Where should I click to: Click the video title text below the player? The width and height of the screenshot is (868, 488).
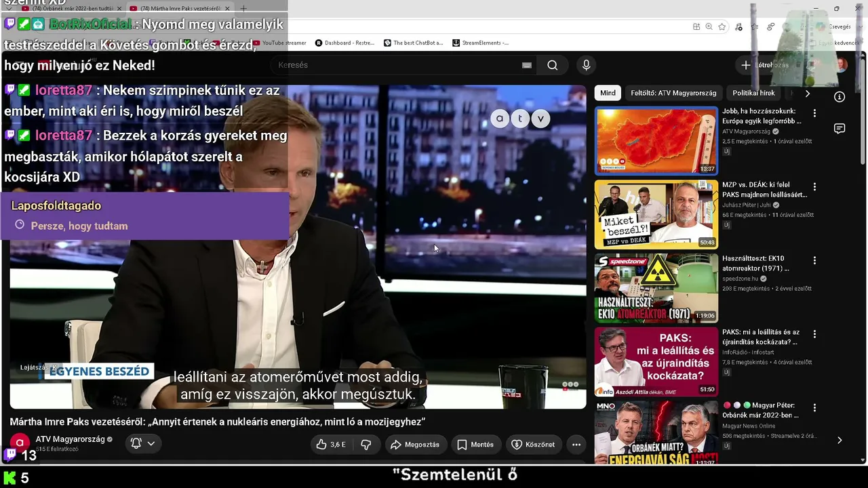pyautogui.click(x=217, y=422)
